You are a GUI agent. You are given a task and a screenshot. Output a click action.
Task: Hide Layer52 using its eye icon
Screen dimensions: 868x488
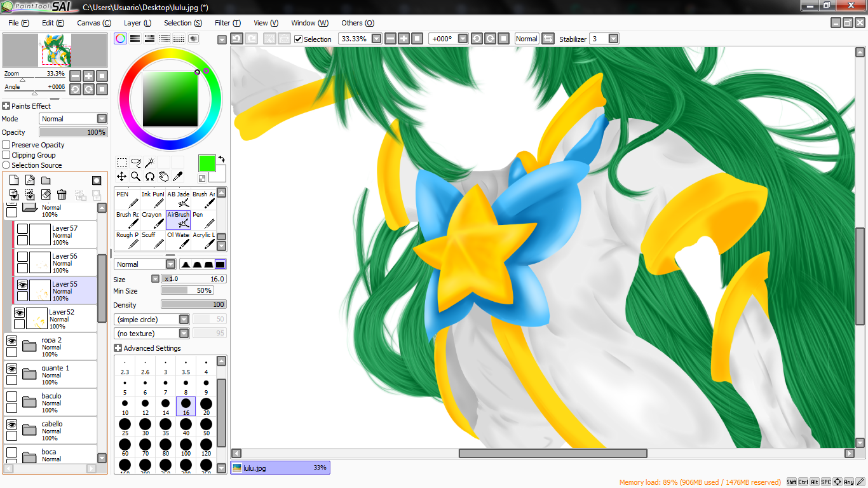click(19, 313)
